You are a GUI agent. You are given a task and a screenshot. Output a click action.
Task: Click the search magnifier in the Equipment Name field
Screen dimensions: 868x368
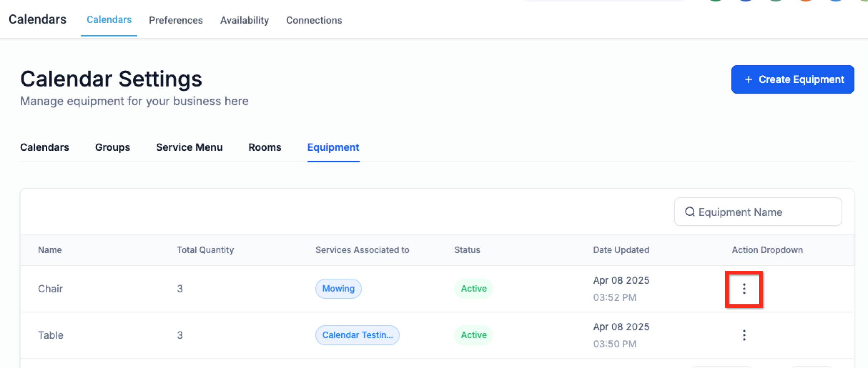(690, 212)
